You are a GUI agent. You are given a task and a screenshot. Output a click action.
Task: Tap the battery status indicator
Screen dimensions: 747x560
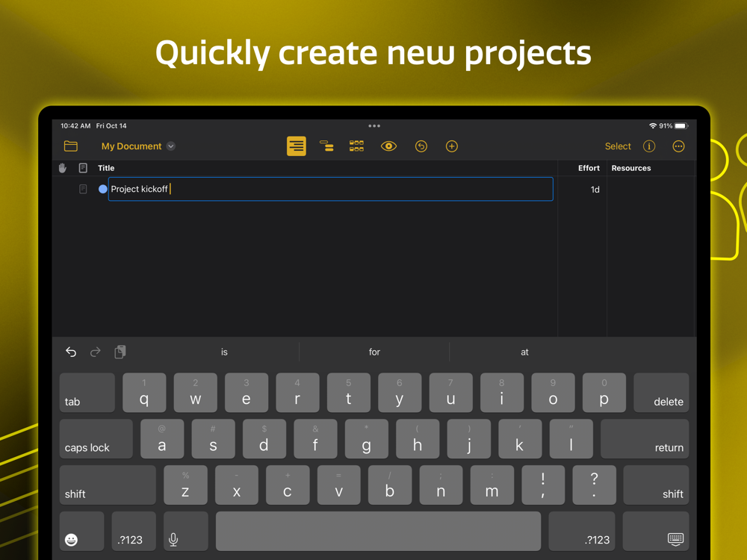681,125
